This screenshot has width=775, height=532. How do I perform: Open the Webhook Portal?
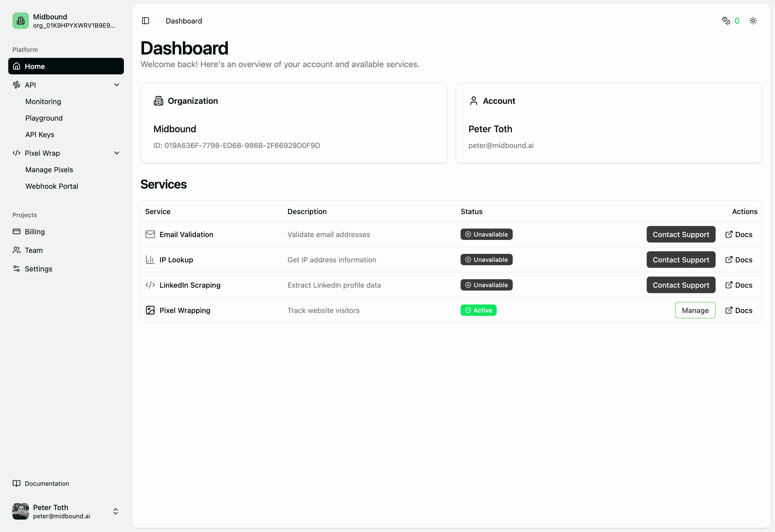click(52, 186)
